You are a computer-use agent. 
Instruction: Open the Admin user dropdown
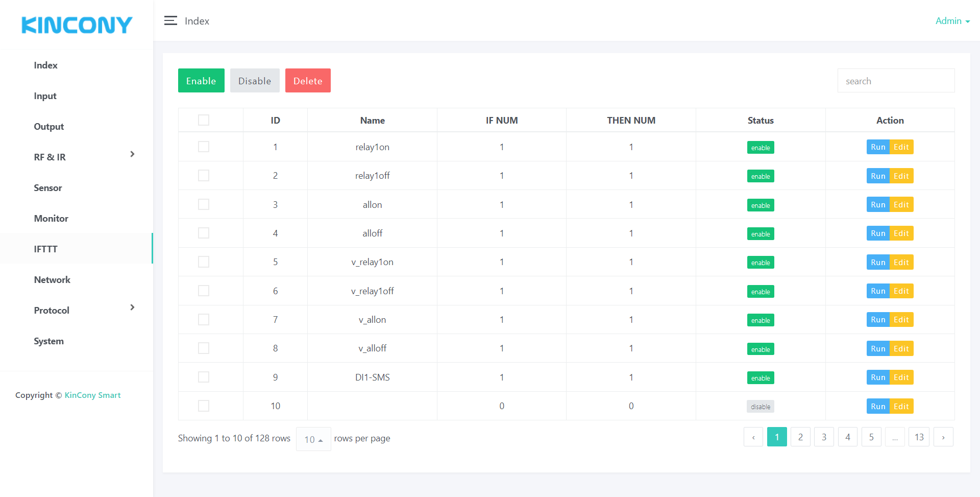pyautogui.click(x=952, y=21)
